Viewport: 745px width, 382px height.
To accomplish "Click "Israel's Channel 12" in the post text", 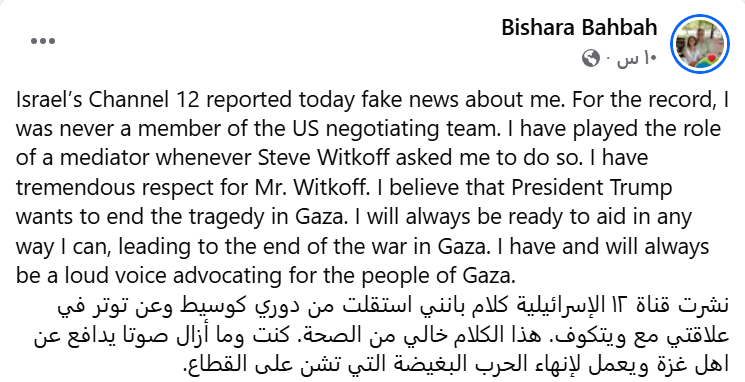I will (109, 100).
